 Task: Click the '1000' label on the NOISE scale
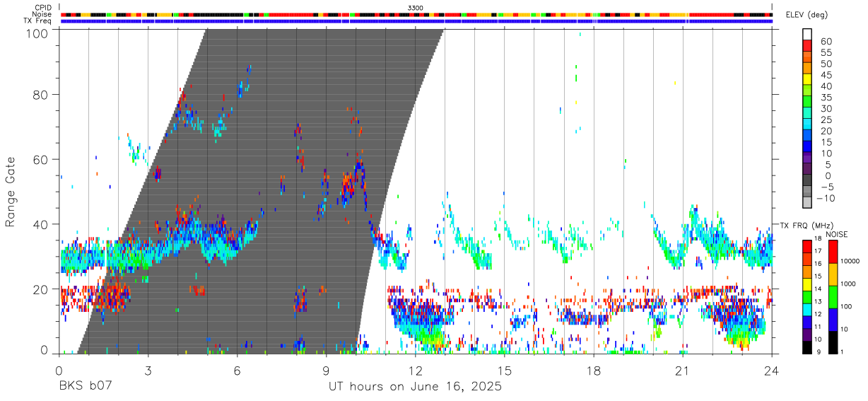pos(848,284)
